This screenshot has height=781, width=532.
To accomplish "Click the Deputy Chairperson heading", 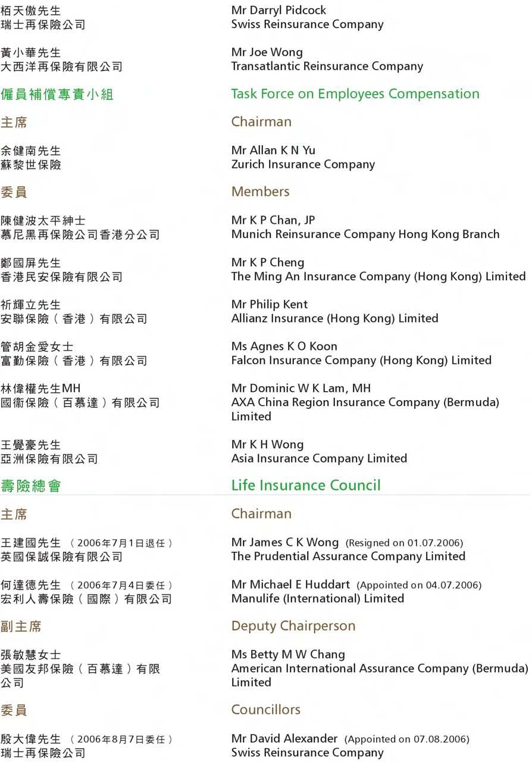I will pyautogui.click(x=293, y=626).
